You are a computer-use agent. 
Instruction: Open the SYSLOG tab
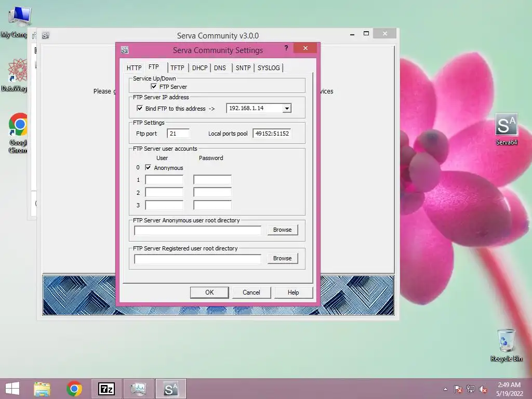(269, 68)
